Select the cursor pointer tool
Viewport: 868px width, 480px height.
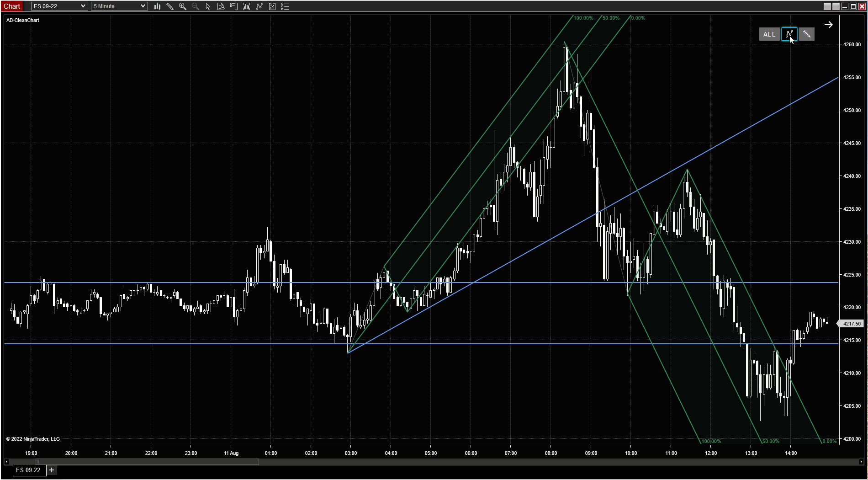coord(208,6)
